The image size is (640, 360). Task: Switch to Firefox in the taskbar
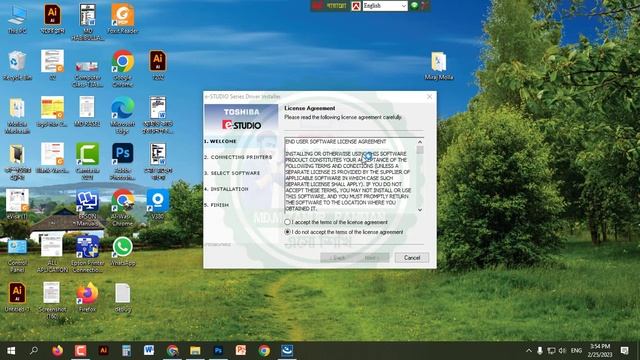point(57,351)
